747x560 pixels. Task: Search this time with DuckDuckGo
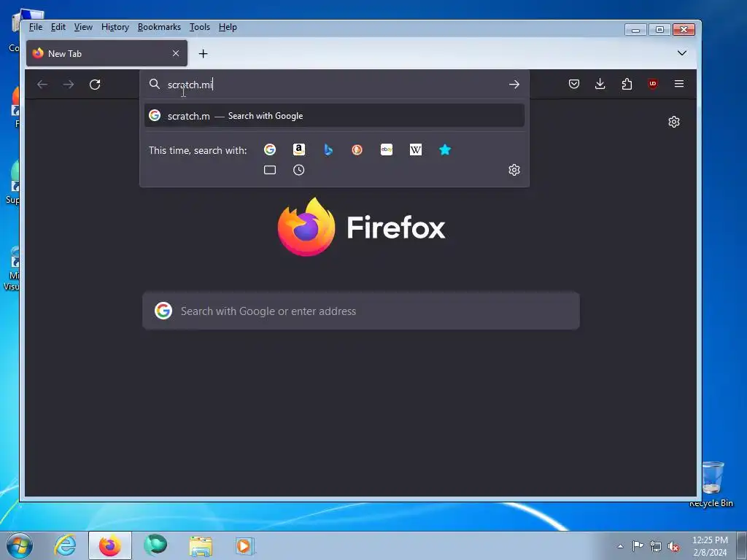(x=357, y=149)
